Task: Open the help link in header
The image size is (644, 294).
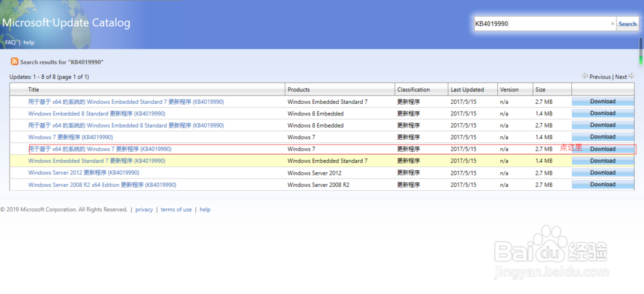Action: pyautogui.click(x=29, y=43)
